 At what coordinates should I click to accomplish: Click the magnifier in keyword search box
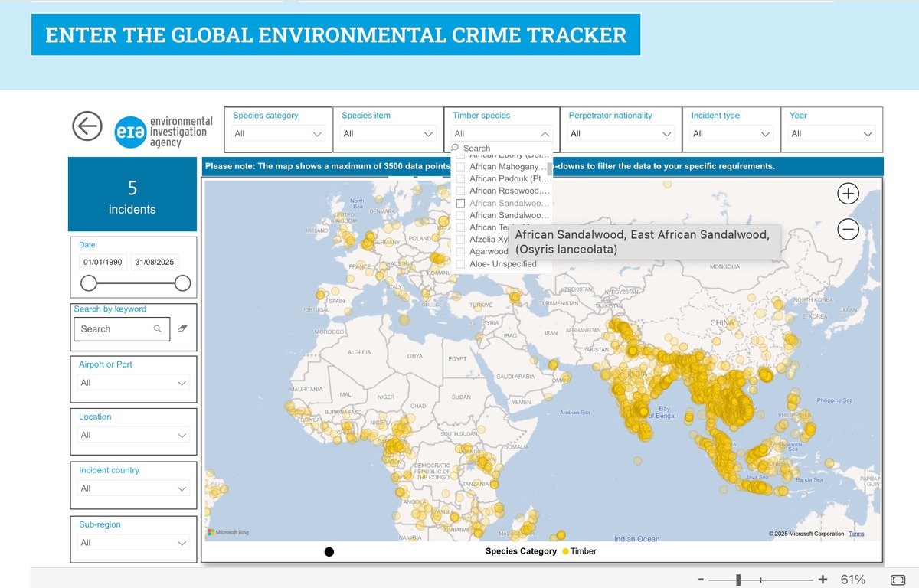[157, 328]
